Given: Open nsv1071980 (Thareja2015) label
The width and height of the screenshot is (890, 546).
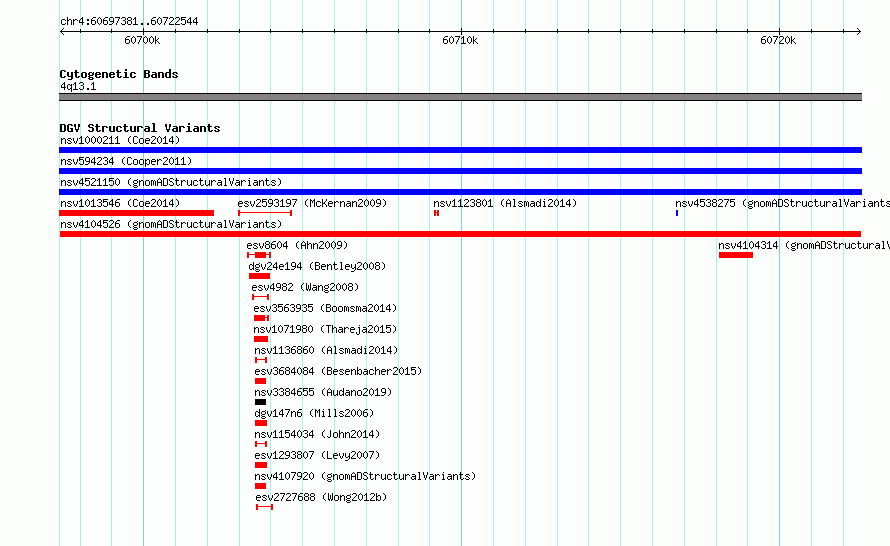Looking at the screenshot, I should pyautogui.click(x=325, y=329).
